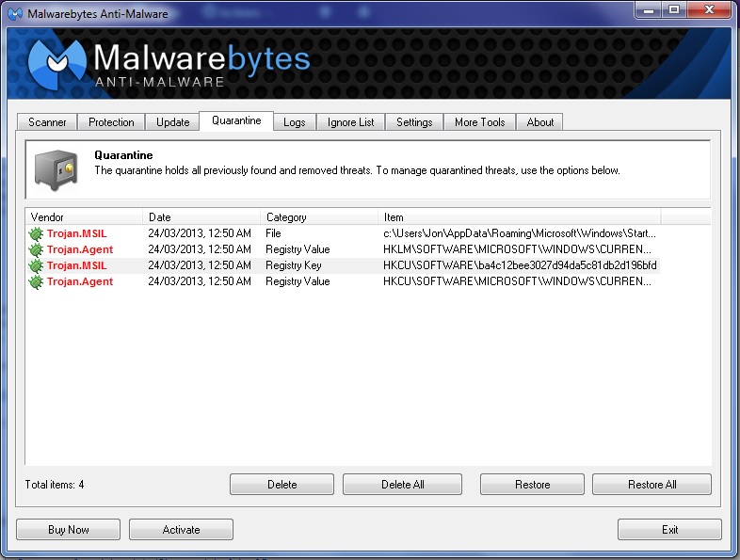Viewport: 740px width, 560px height.
Task: Click the Registry Key category cell
Action: [x=294, y=265]
